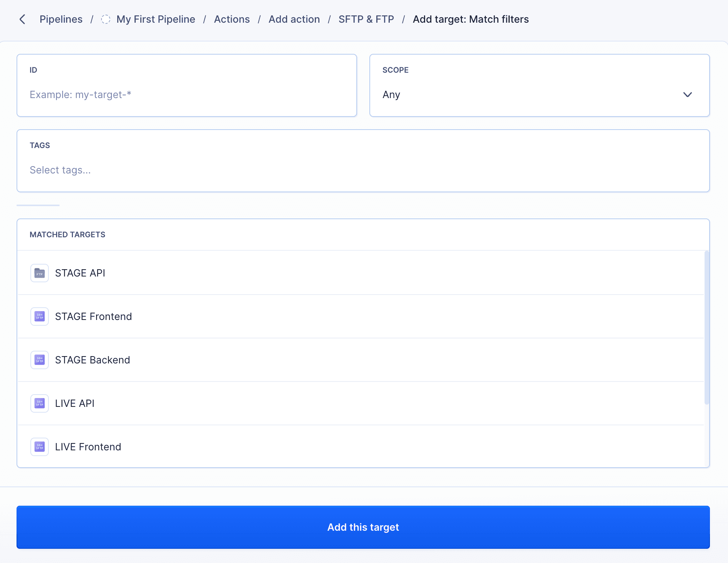Viewport: 728px width, 563px height.
Task: Click the Add this target button
Action: (363, 527)
